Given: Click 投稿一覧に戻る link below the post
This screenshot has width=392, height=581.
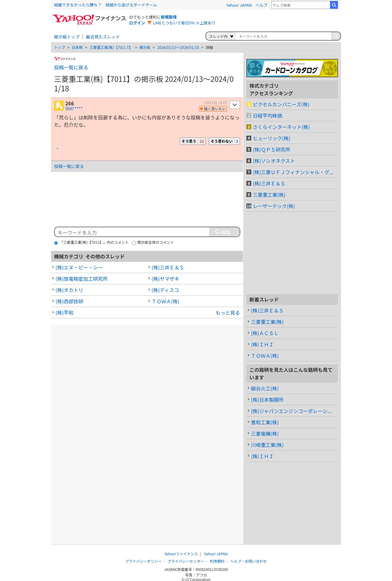Looking at the screenshot, I should tap(69, 166).
